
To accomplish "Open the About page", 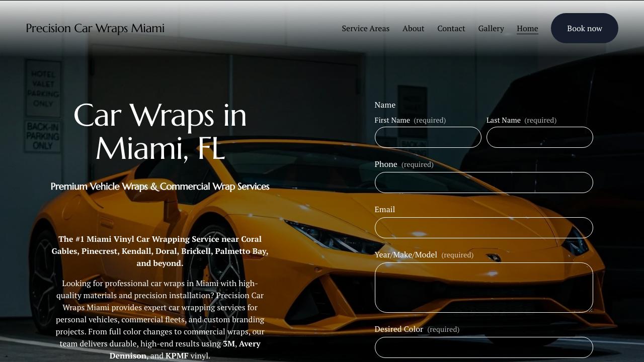I will [x=413, y=28].
